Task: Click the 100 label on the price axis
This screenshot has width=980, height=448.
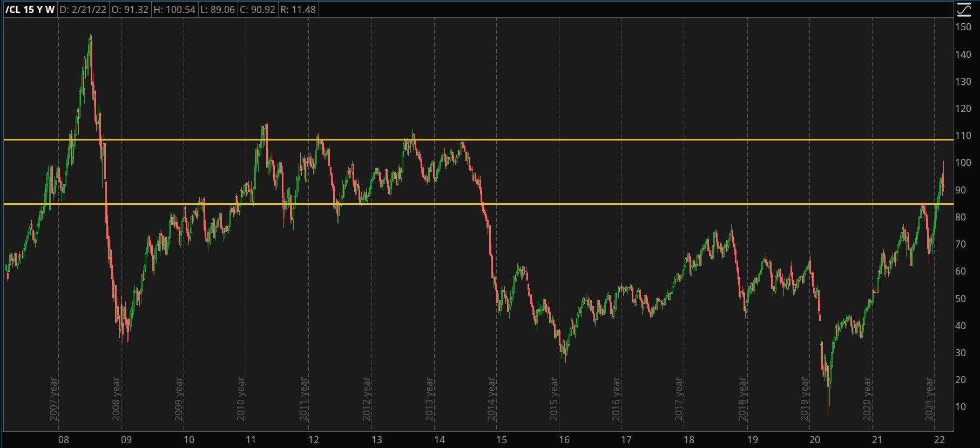Action: point(963,163)
